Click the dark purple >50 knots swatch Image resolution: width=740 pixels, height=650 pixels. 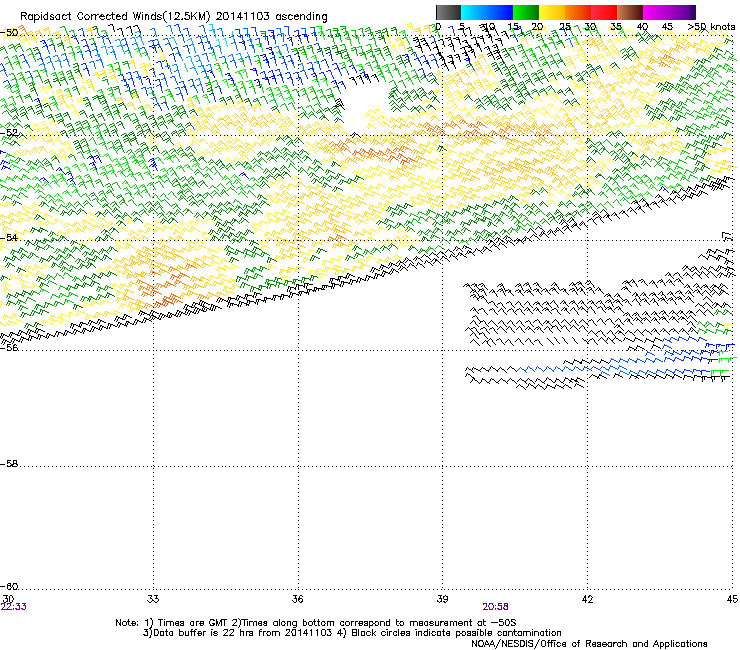[693, 12]
